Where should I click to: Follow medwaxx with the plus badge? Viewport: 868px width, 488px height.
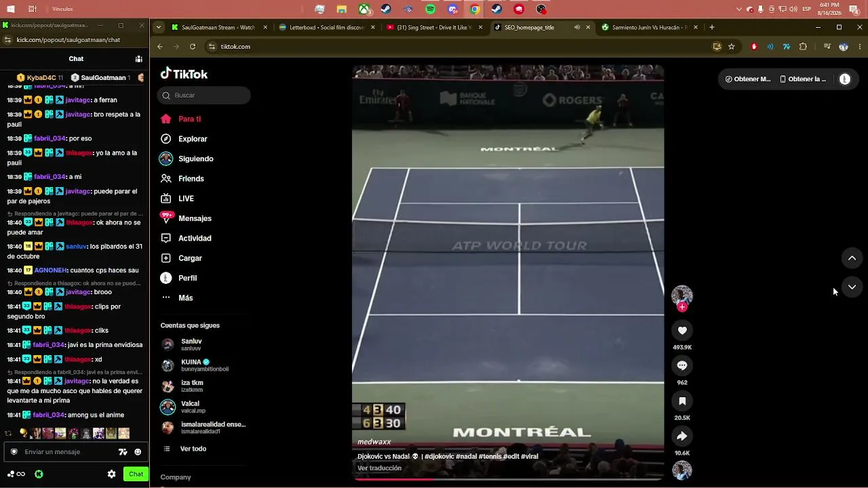pos(682,307)
